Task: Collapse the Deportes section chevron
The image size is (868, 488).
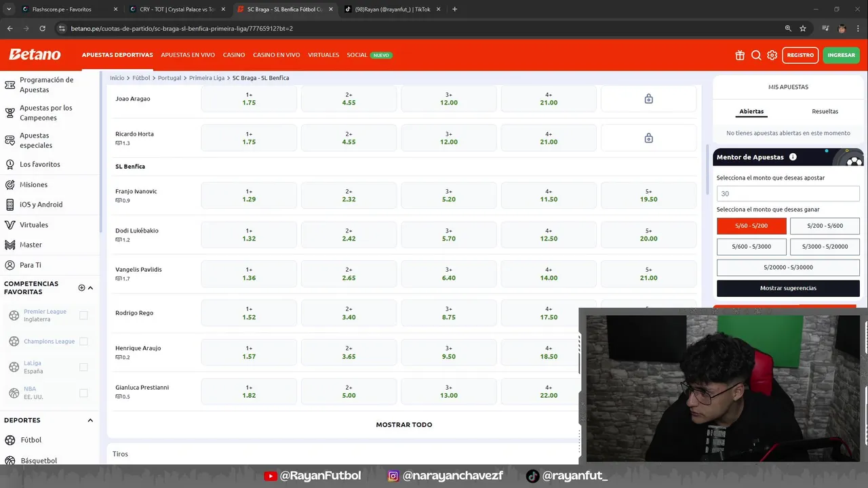Action: [90, 420]
